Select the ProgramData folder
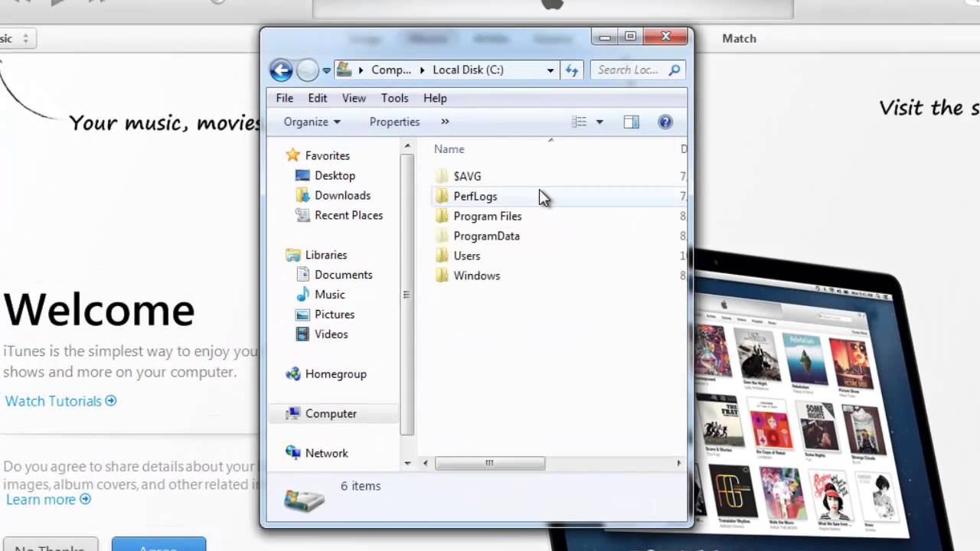 point(486,236)
